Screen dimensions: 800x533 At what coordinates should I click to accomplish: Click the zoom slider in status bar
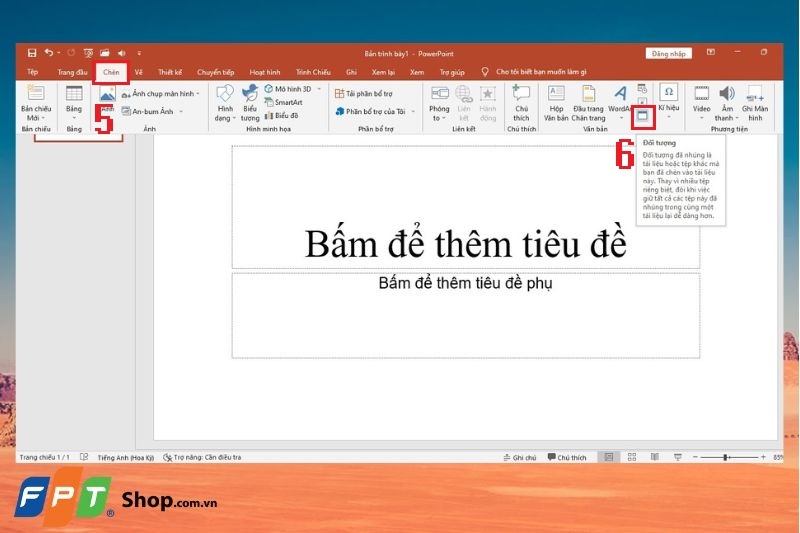[729, 458]
